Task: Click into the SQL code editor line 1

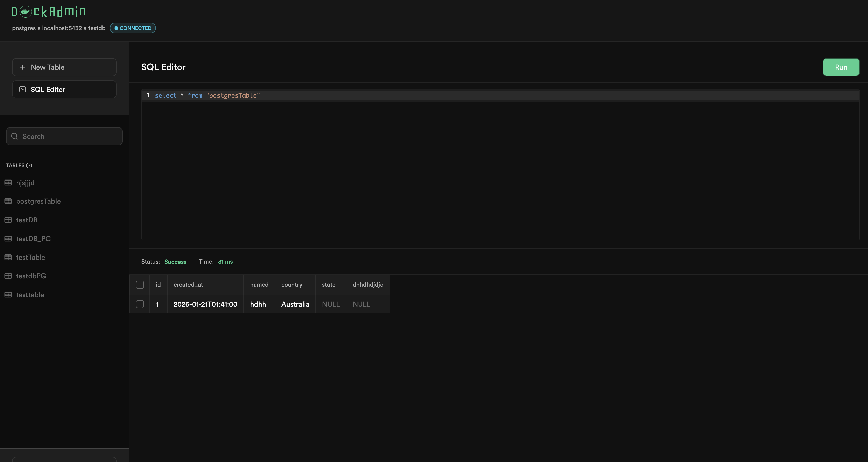Action: pos(500,95)
